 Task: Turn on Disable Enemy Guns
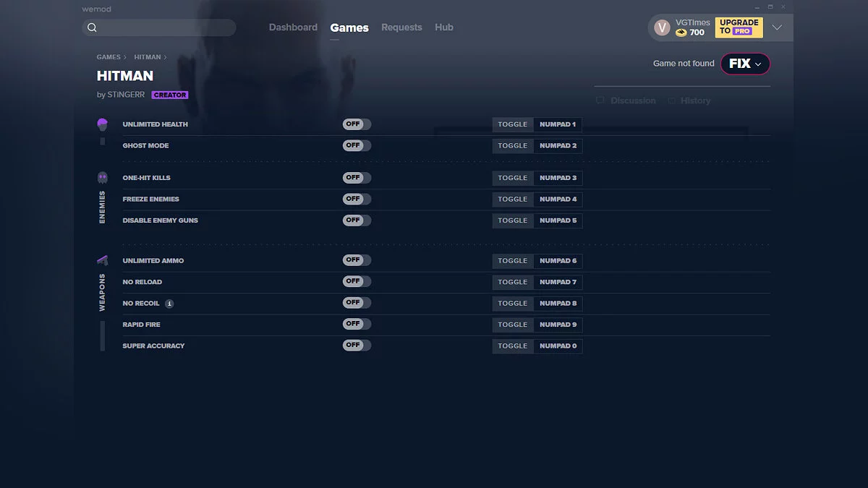(x=357, y=220)
